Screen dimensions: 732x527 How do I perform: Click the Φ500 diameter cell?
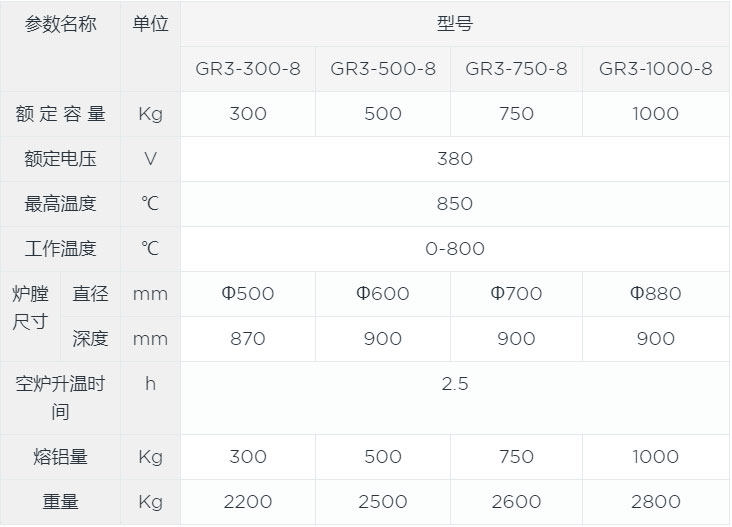[x=248, y=294]
